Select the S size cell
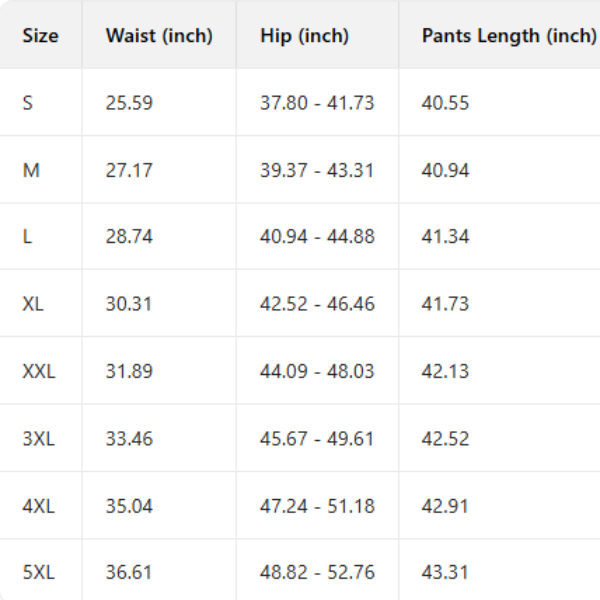 [x=28, y=103]
